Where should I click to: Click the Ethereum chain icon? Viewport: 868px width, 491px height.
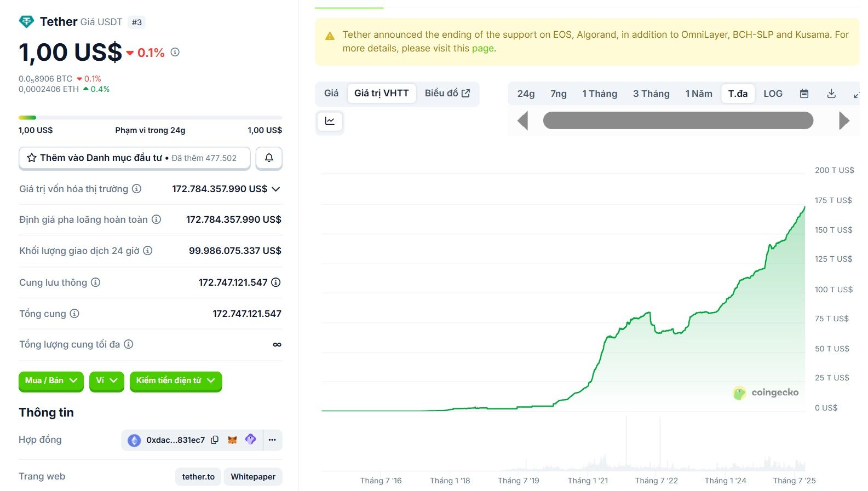(134, 440)
